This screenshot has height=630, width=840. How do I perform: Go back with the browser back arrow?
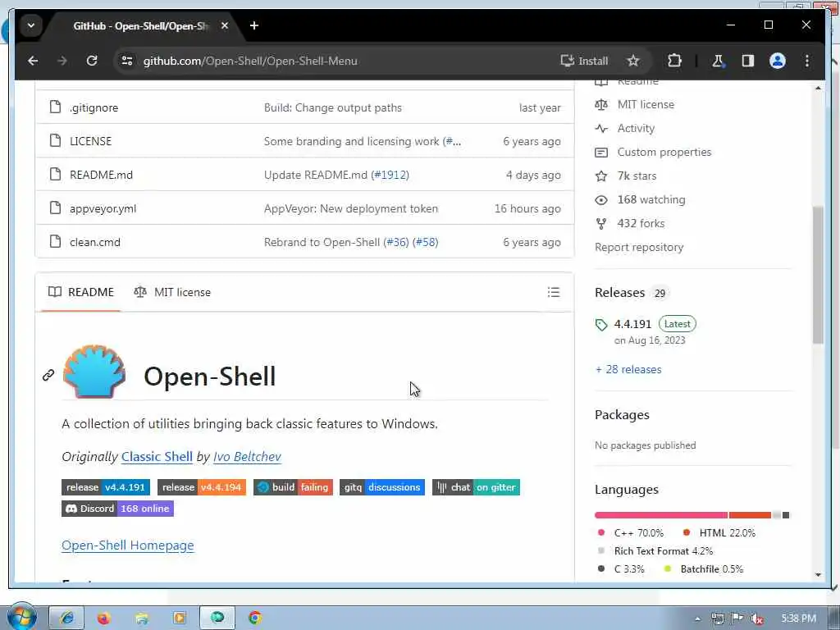(33, 61)
